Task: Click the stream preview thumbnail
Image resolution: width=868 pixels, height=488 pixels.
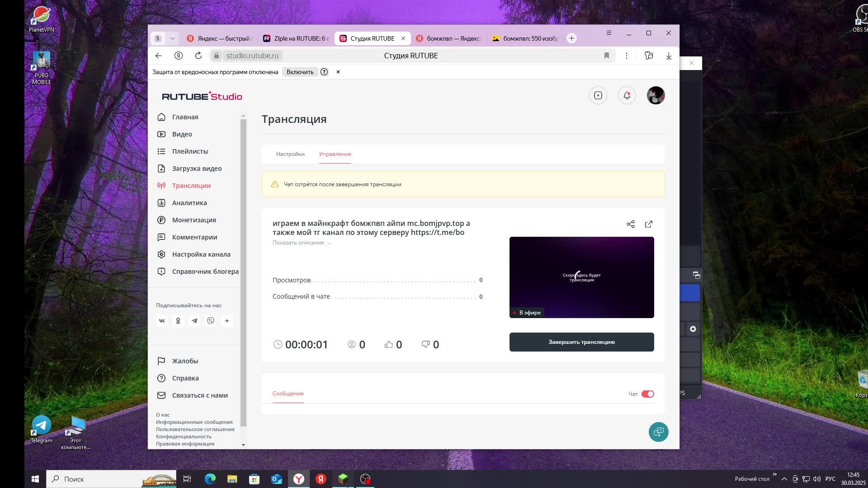Action: (x=581, y=277)
